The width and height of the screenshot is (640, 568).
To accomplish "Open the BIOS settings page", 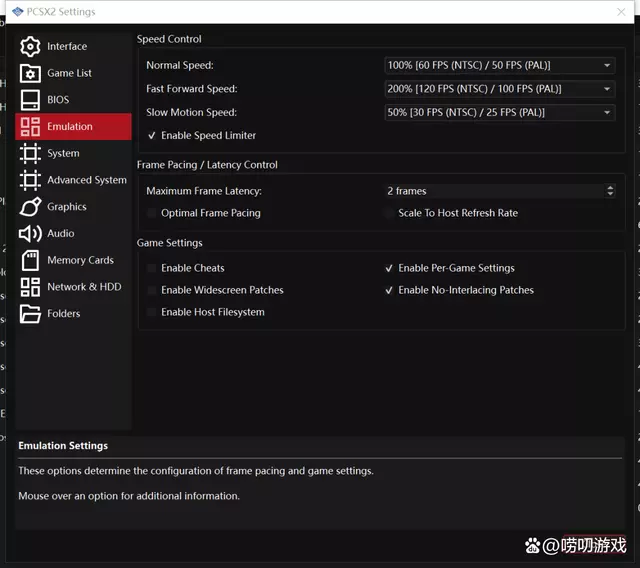I will click(73, 100).
